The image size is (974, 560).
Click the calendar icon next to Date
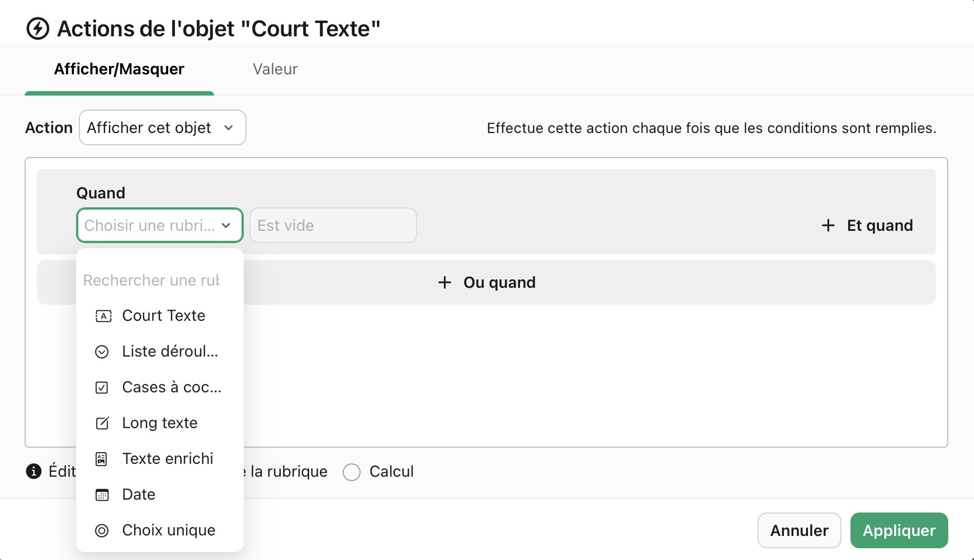pyautogui.click(x=102, y=495)
